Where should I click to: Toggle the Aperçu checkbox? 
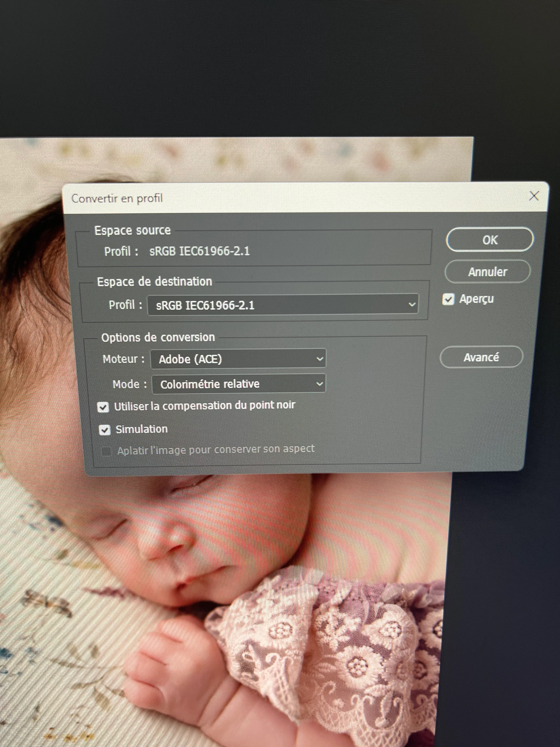pyautogui.click(x=448, y=299)
